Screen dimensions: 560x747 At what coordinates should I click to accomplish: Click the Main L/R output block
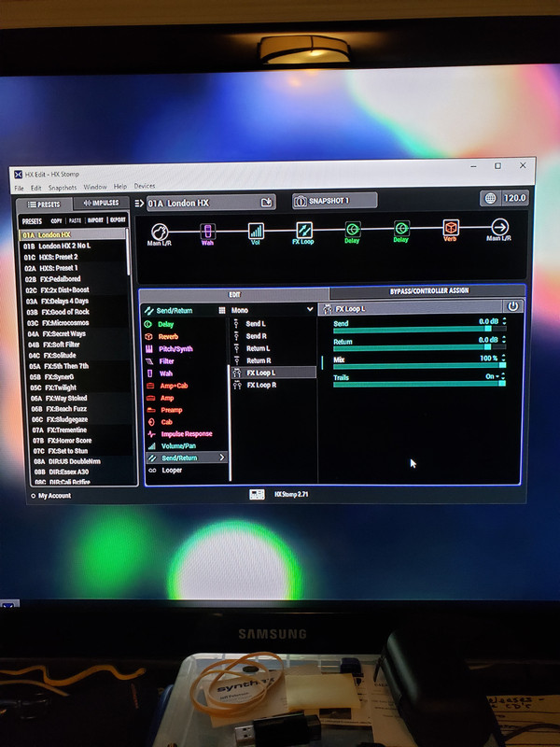click(499, 229)
